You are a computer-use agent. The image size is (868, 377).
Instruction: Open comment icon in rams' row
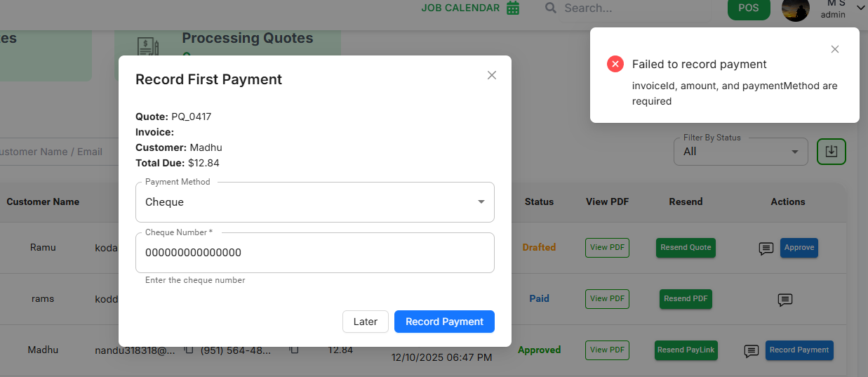[x=785, y=300]
